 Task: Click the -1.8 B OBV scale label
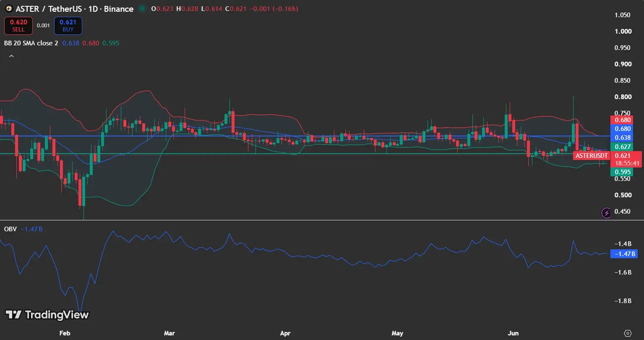pos(623,301)
